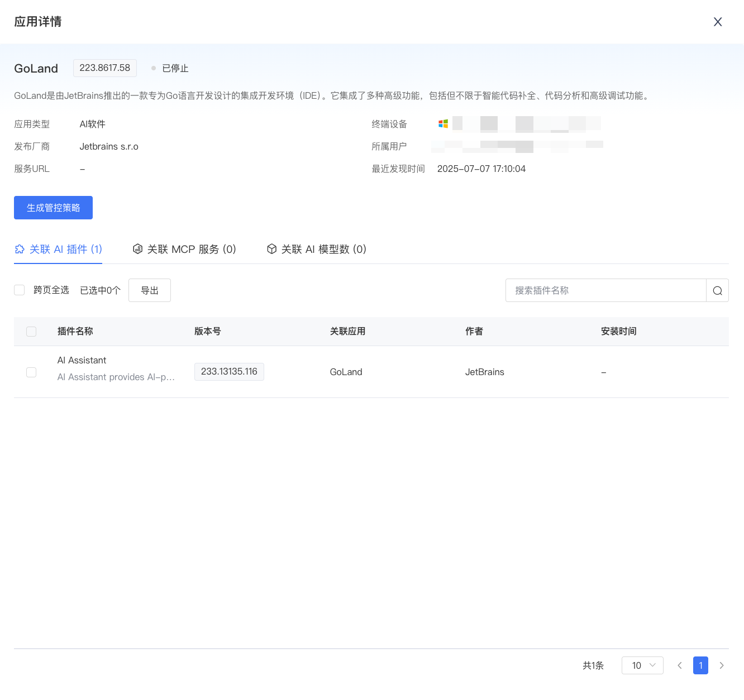
Task: Click the 共1条 total count text
Action: (593, 665)
